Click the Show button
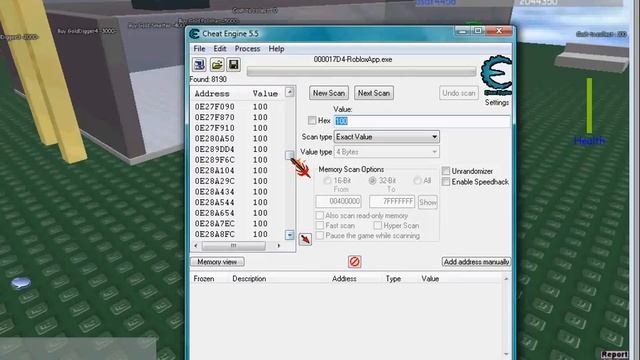 428,202
